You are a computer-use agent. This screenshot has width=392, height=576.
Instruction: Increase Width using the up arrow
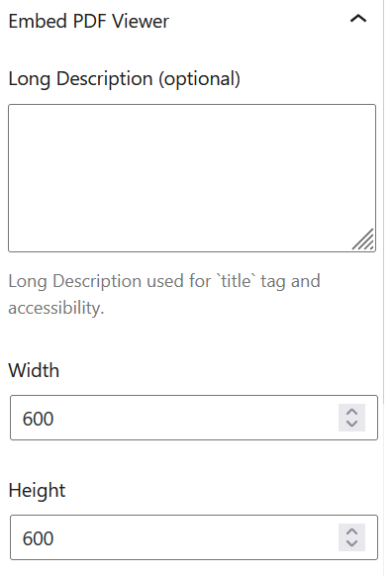(352, 412)
